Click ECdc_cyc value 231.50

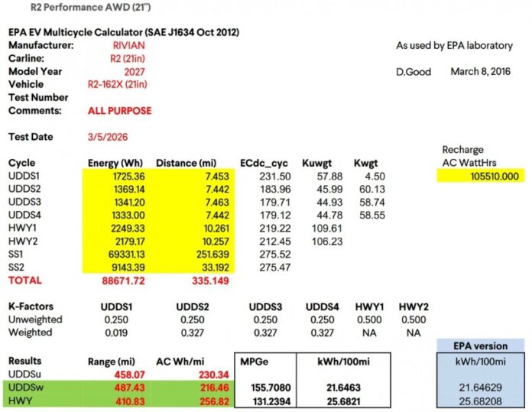275,177
